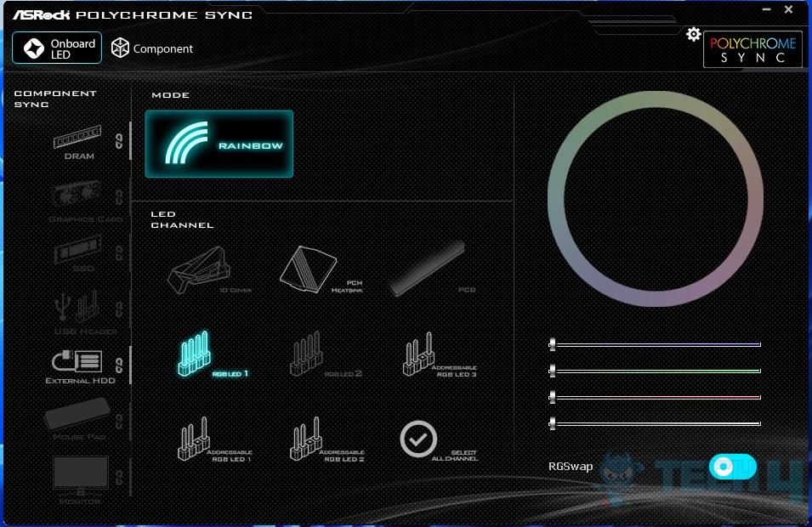The image size is (812, 527).
Task: Click the white brightness slider
Action: pos(655,423)
